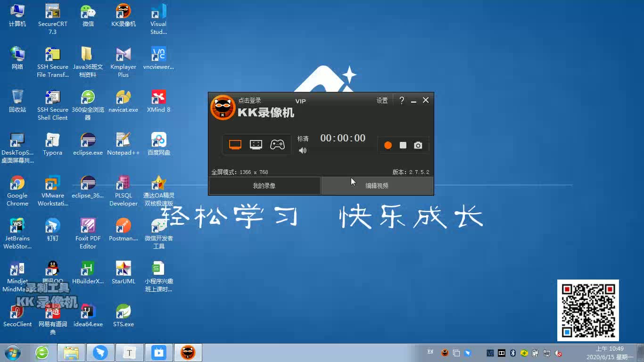The height and width of the screenshot is (362, 644).
Task: Open Notepad++ desktop shortcut
Action: click(x=124, y=145)
